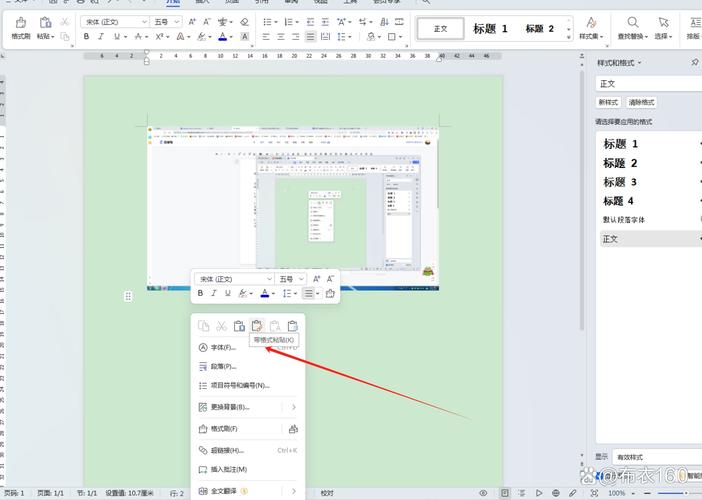Click Format Painter icon in ribbon
Viewport: 702px width, 500px height.
pos(20,23)
